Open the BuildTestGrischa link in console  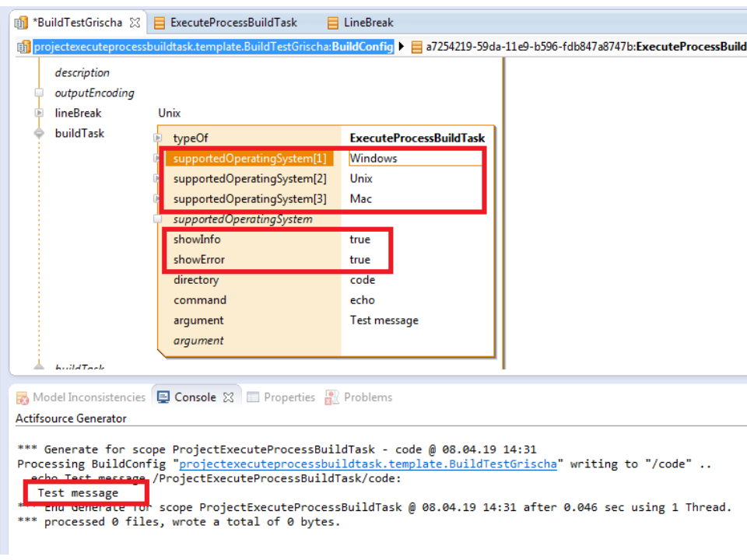click(x=368, y=464)
